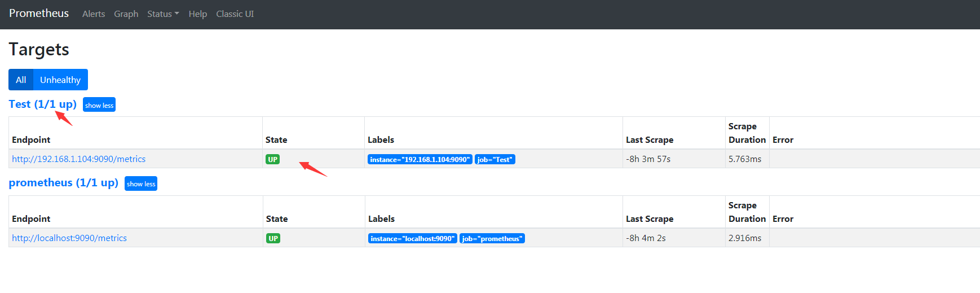
Task: Select the All targets filter
Action: tap(21, 80)
